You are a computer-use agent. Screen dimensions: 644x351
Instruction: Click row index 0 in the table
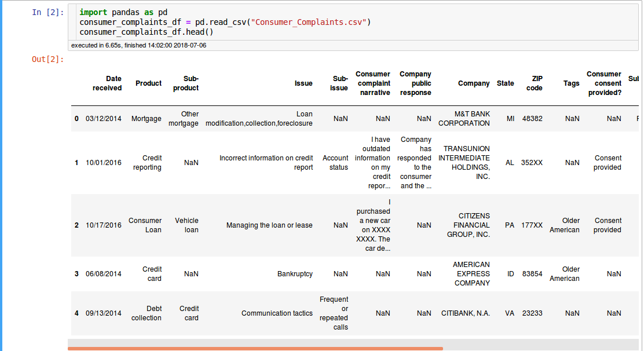pyautogui.click(x=76, y=118)
